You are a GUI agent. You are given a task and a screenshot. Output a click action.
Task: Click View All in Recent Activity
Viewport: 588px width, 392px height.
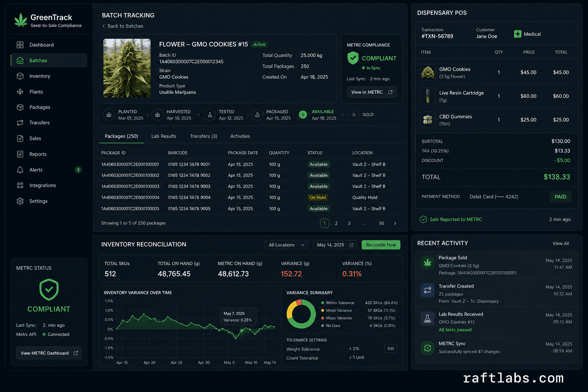point(561,243)
